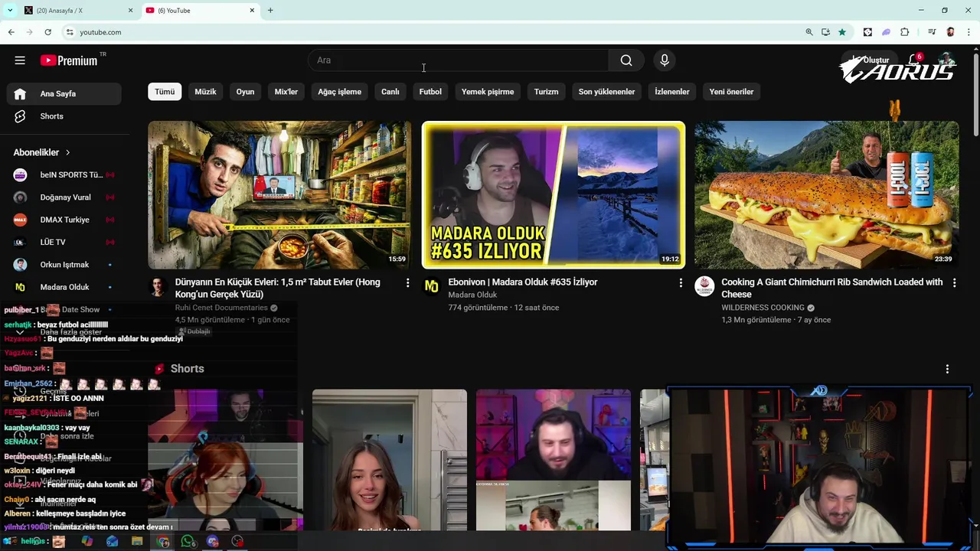
Task: Start voice search with microphone icon
Action: pos(665,60)
